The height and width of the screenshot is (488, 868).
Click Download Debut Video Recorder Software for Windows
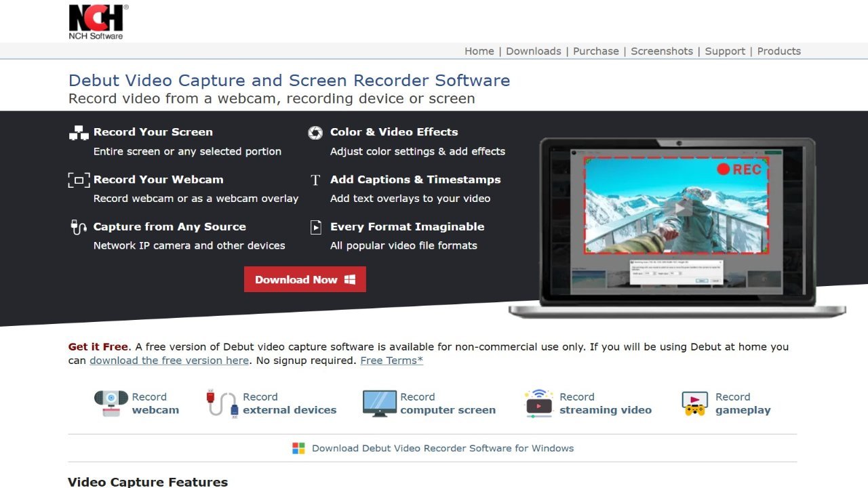(x=443, y=448)
